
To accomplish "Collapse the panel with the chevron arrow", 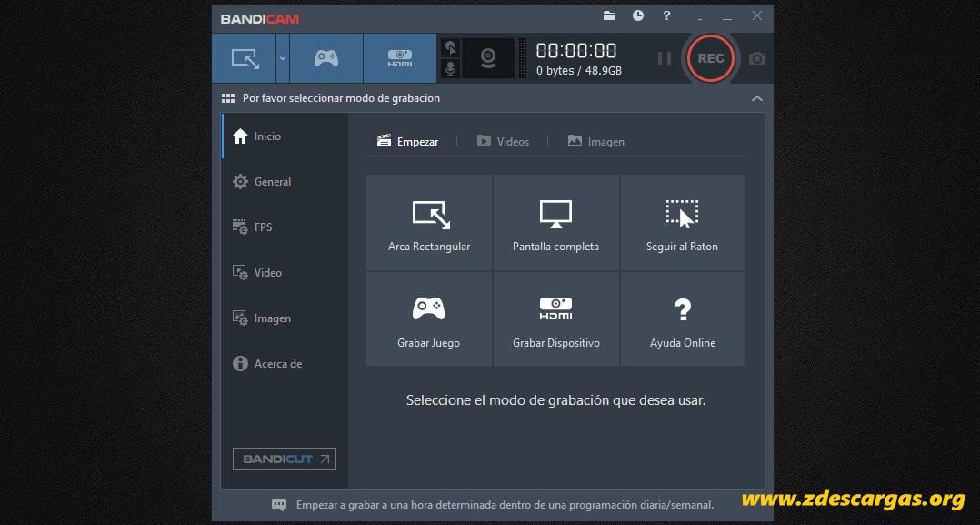I will tap(757, 98).
